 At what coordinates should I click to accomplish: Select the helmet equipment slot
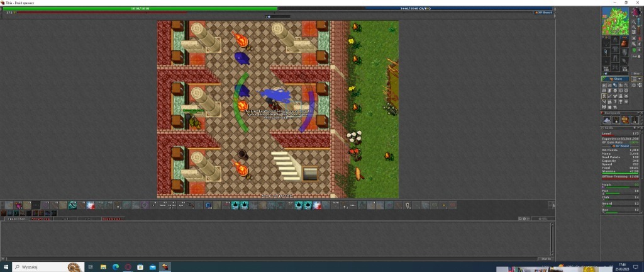click(616, 40)
